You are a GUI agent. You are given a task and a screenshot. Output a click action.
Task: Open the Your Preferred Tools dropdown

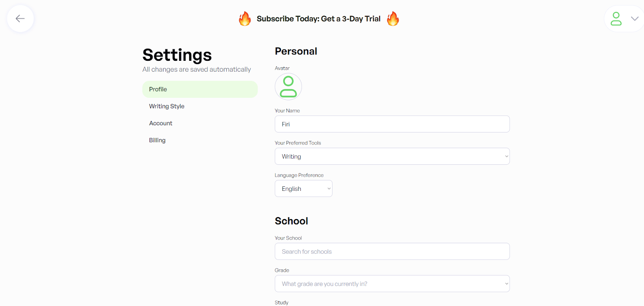[x=392, y=156]
